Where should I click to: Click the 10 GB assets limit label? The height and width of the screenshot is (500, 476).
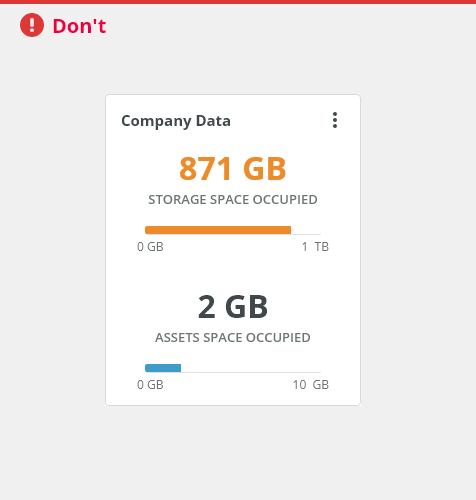pos(311,385)
